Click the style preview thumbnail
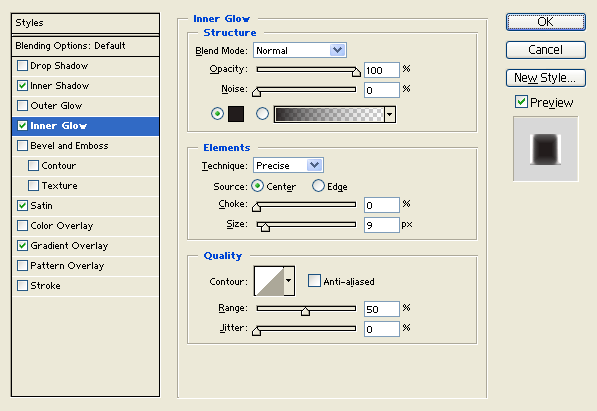Screen dimensions: 597x411 click(x=546, y=149)
